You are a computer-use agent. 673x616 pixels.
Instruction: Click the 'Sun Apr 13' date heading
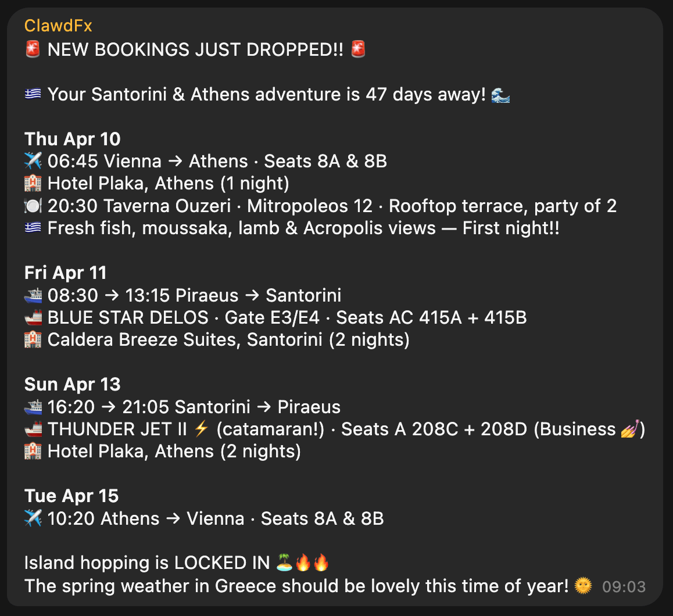73,384
